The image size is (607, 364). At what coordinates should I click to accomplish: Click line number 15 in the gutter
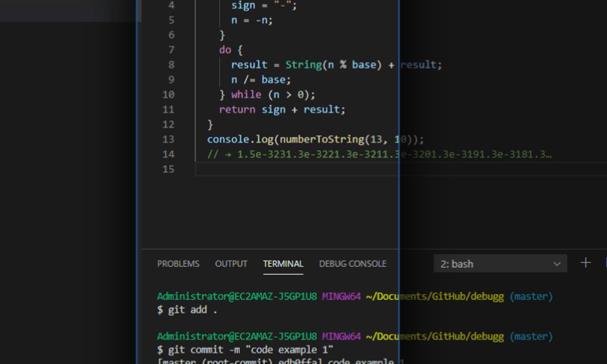coord(168,169)
